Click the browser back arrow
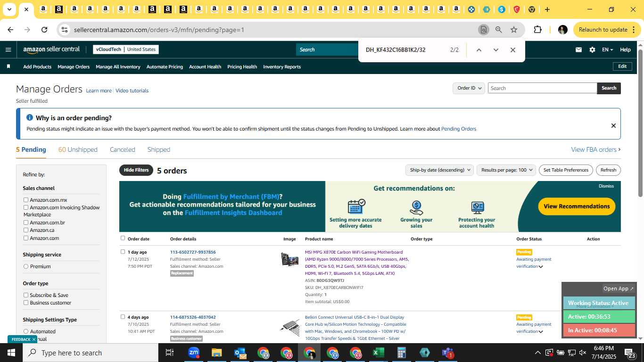The image size is (644, 362). (x=10, y=30)
